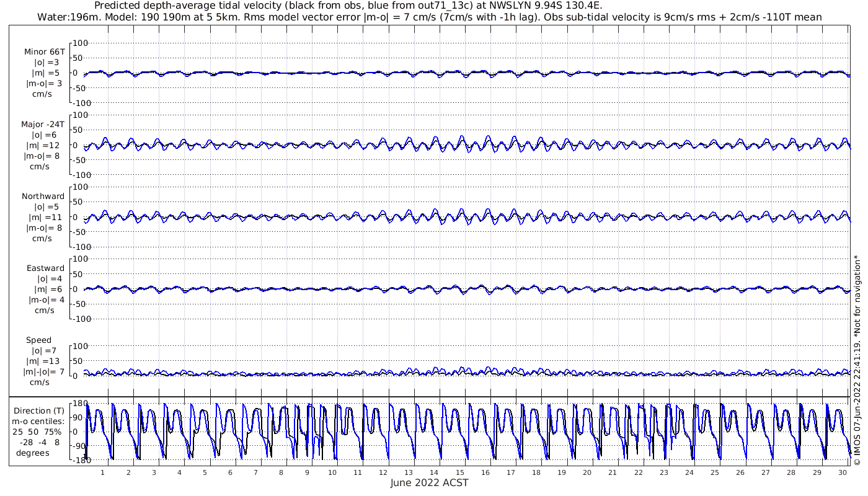
Task: Select the 'Speed' panel label
Action: point(39,340)
